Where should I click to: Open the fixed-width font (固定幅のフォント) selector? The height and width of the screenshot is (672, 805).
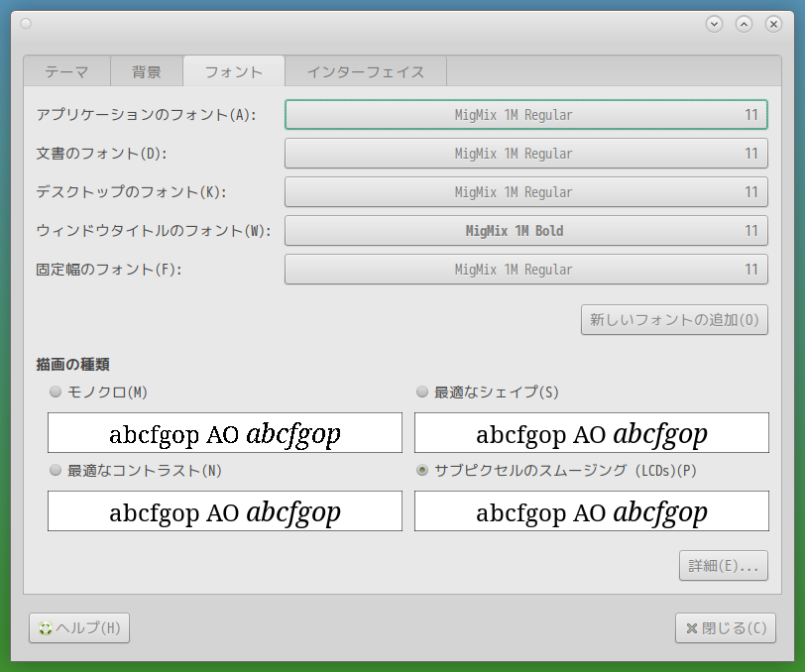[x=526, y=269]
